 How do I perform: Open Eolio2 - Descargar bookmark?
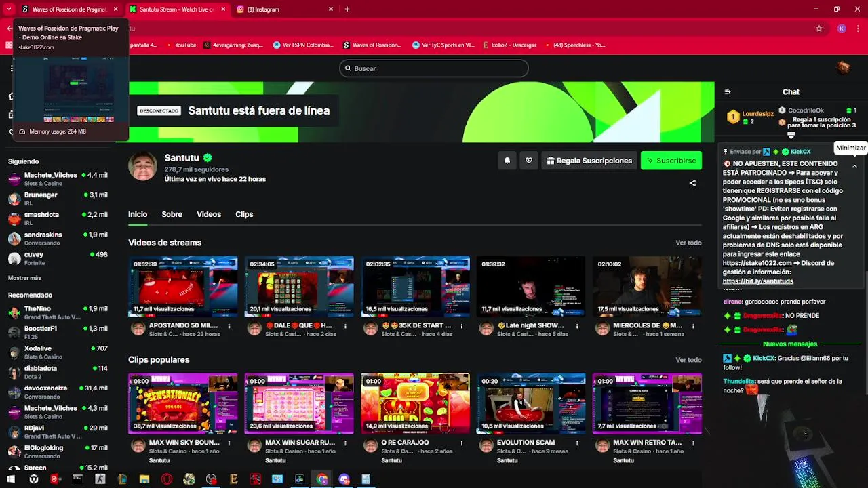(x=510, y=45)
